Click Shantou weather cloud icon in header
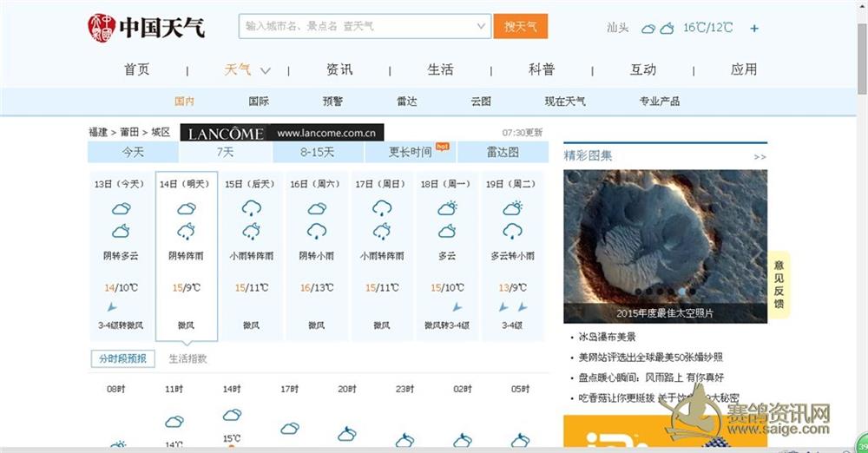This screenshot has height=453, width=868. pyautogui.click(x=657, y=28)
